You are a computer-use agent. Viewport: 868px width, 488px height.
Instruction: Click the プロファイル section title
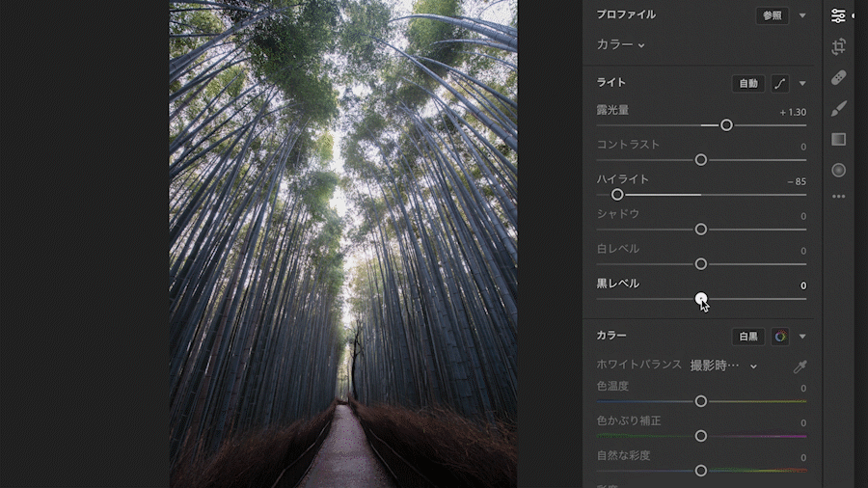[626, 14]
